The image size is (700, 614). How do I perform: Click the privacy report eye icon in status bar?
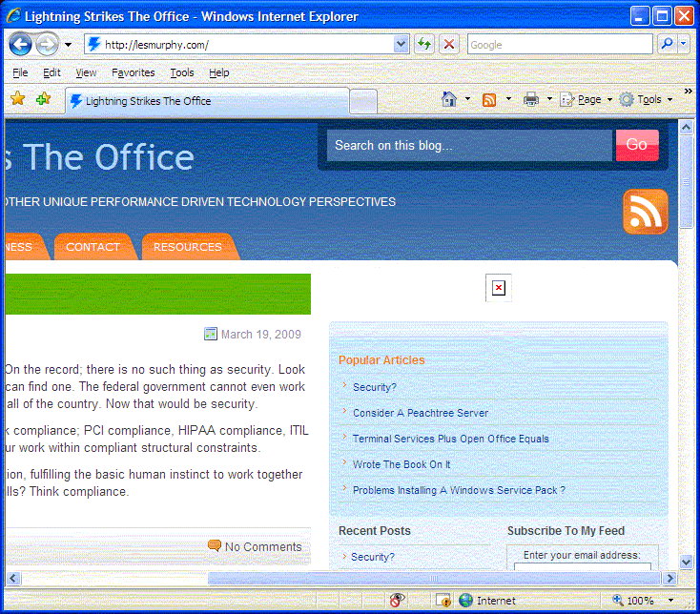[x=397, y=600]
